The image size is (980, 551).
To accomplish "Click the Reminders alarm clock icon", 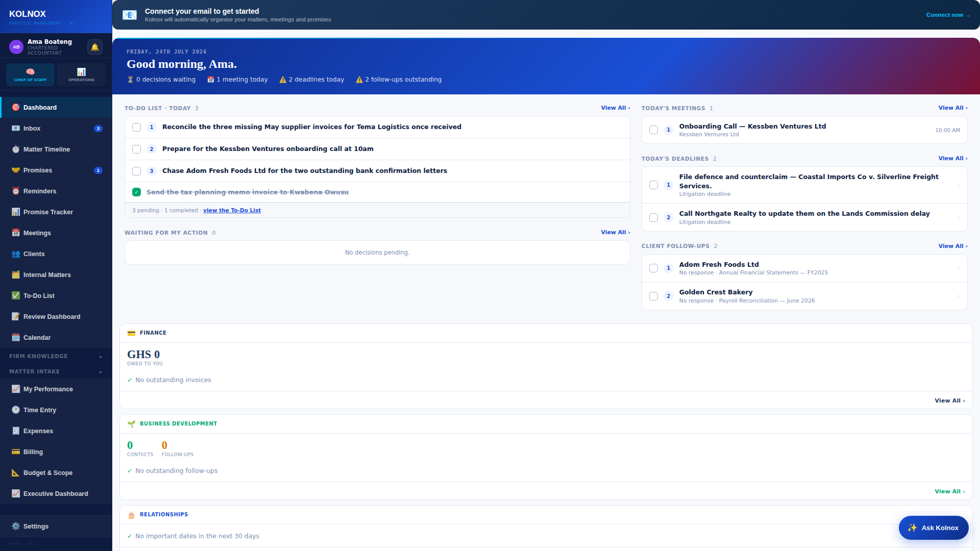I will [16, 191].
